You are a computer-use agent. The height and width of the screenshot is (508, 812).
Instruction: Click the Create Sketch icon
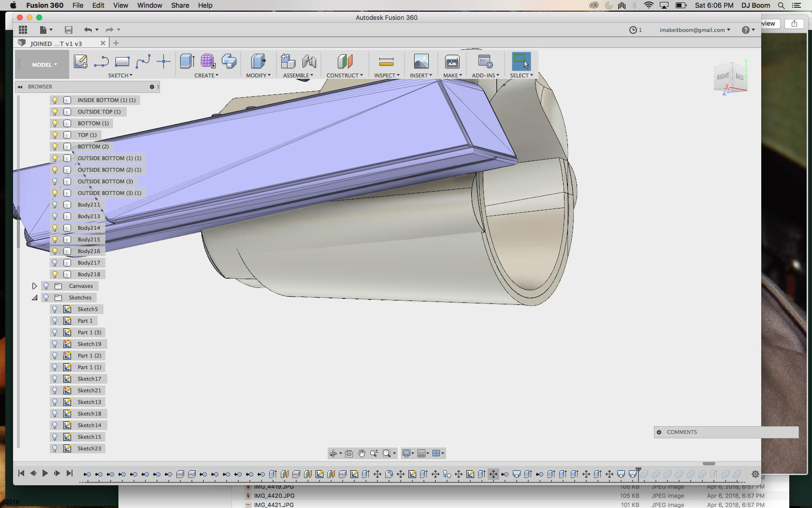coord(80,61)
